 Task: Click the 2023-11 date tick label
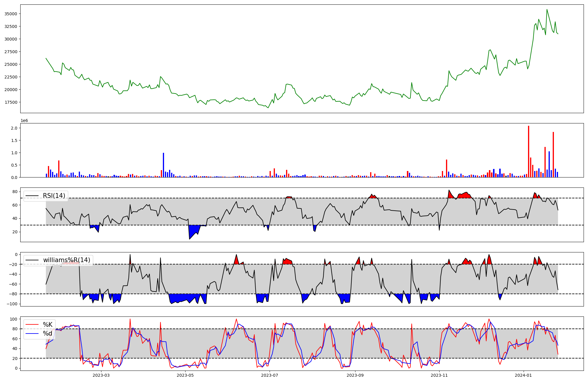pos(439,375)
